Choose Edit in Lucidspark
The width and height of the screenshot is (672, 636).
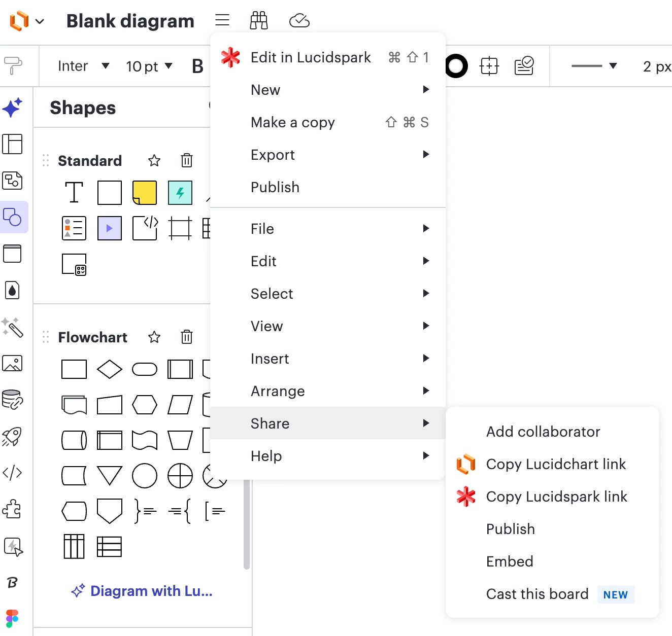click(x=328, y=57)
